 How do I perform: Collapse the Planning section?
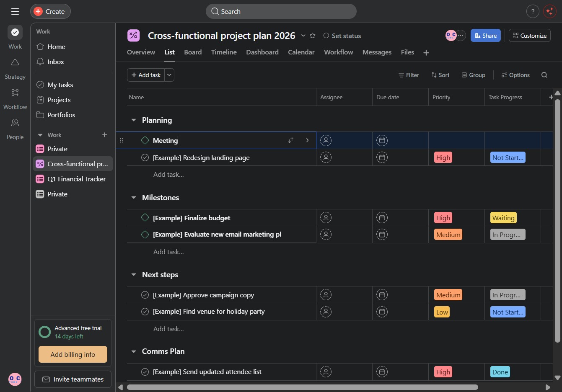pos(134,120)
